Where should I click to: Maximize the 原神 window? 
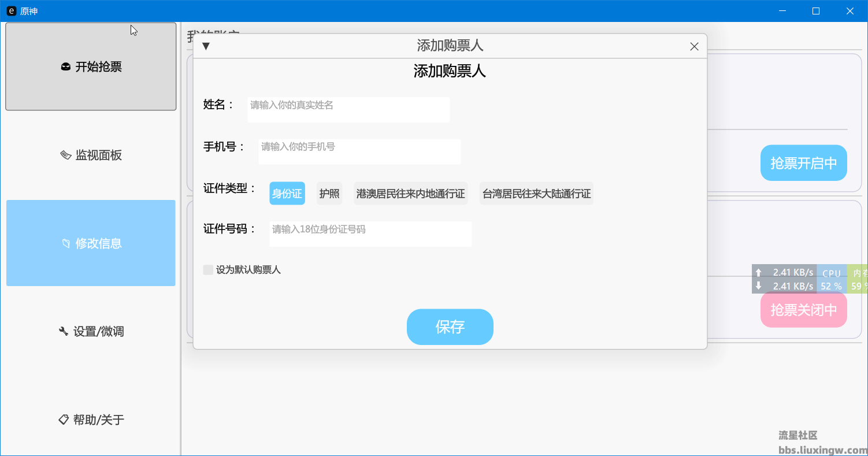click(816, 11)
